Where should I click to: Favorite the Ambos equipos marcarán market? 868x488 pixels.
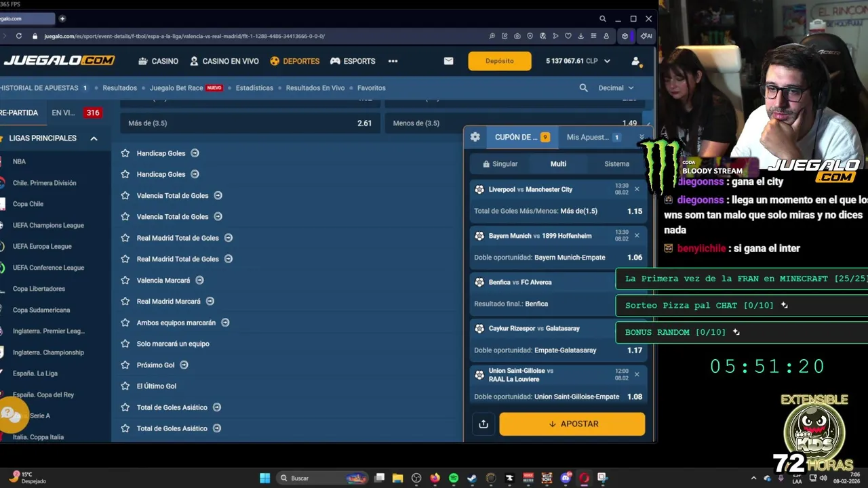click(x=125, y=323)
